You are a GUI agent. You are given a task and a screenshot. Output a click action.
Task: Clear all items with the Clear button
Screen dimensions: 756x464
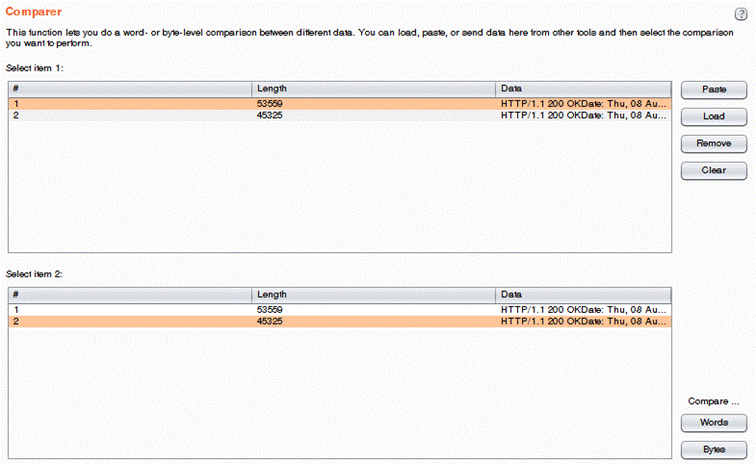pos(713,170)
